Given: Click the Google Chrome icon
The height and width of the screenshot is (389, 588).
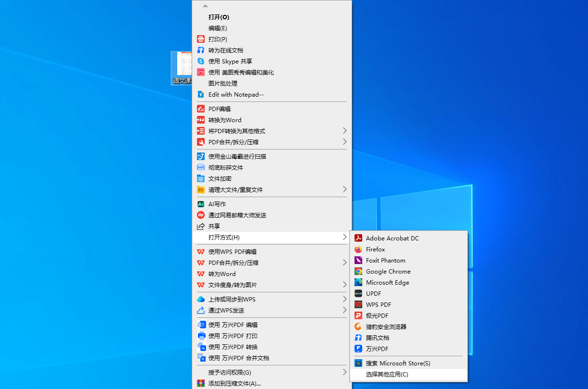Looking at the screenshot, I should click(x=358, y=272).
